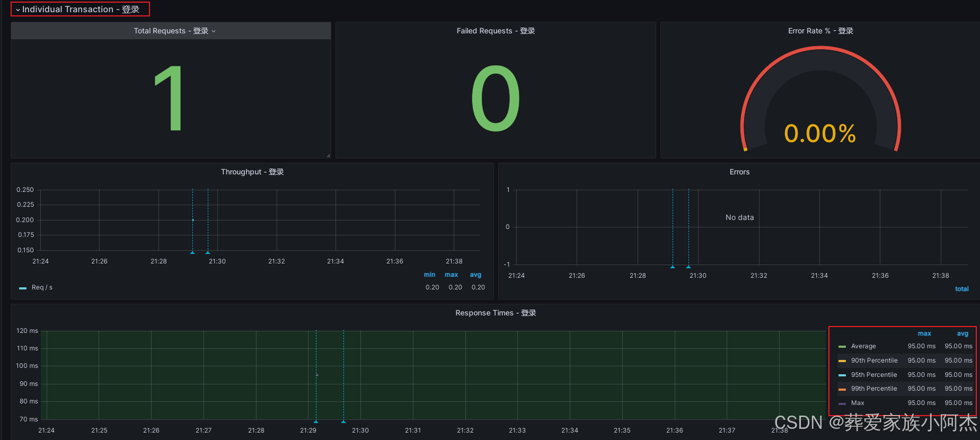
Task: Open color picker for Average series swatch
Action: pos(842,347)
